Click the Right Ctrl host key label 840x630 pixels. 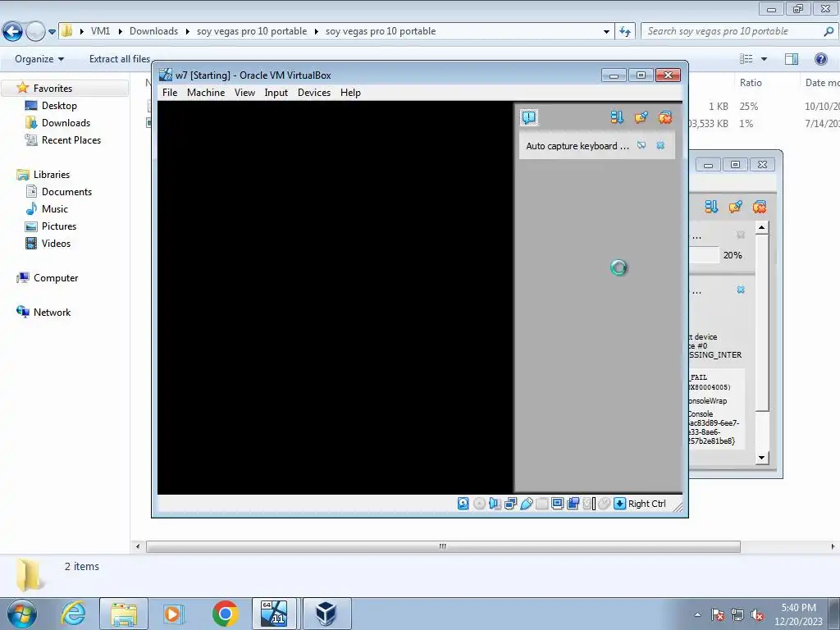pyautogui.click(x=647, y=504)
